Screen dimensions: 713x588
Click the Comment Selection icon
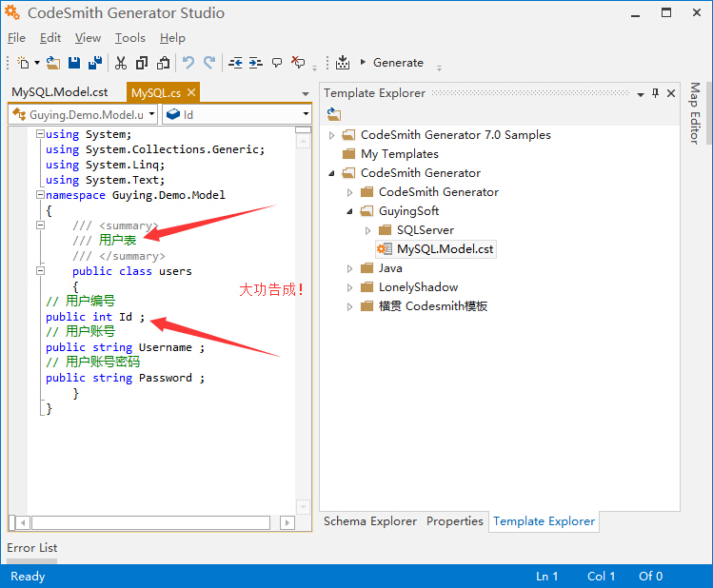[277, 63]
